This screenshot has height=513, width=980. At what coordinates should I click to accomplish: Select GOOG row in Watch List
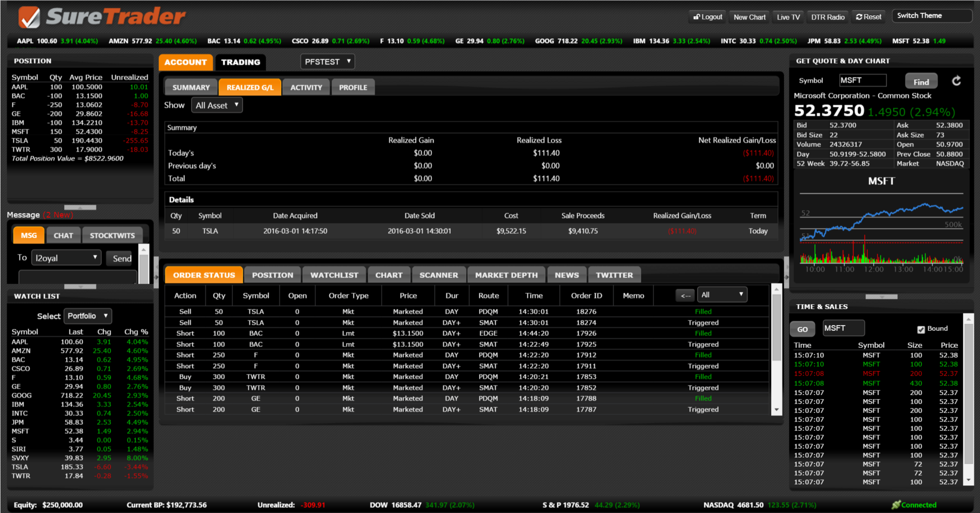80,395
